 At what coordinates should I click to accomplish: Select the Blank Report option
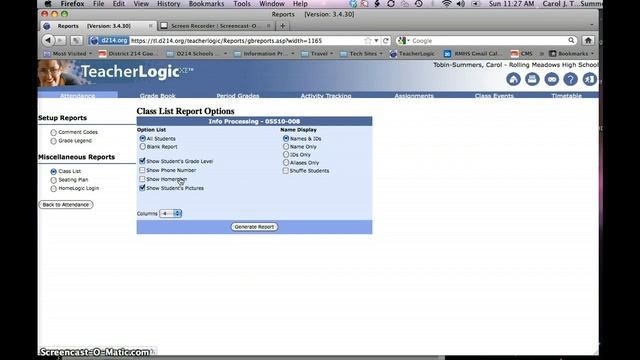click(142, 146)
